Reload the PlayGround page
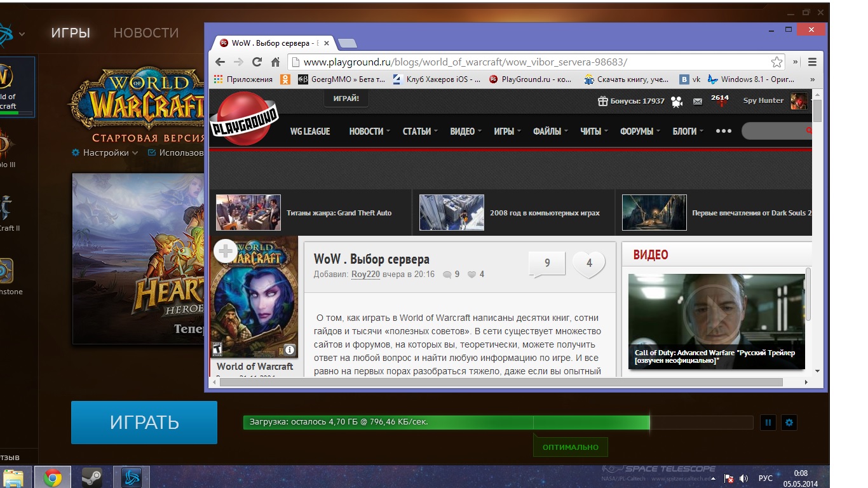The height and width of the screenshot is (488, 868). coord(257,62)
